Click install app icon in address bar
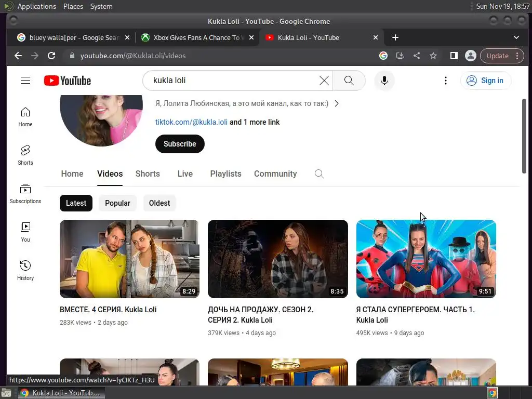This screenshot has width=532, height=399. coord(400,56)
